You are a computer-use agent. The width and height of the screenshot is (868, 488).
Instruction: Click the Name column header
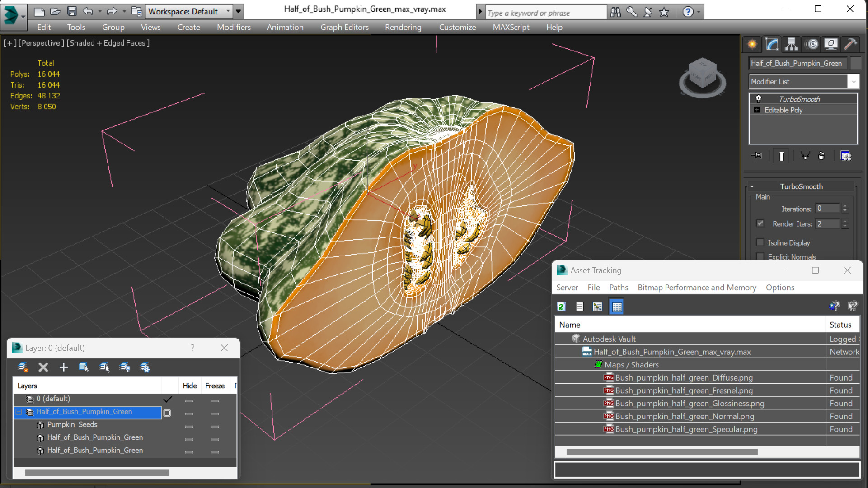[x=690, y=325]
